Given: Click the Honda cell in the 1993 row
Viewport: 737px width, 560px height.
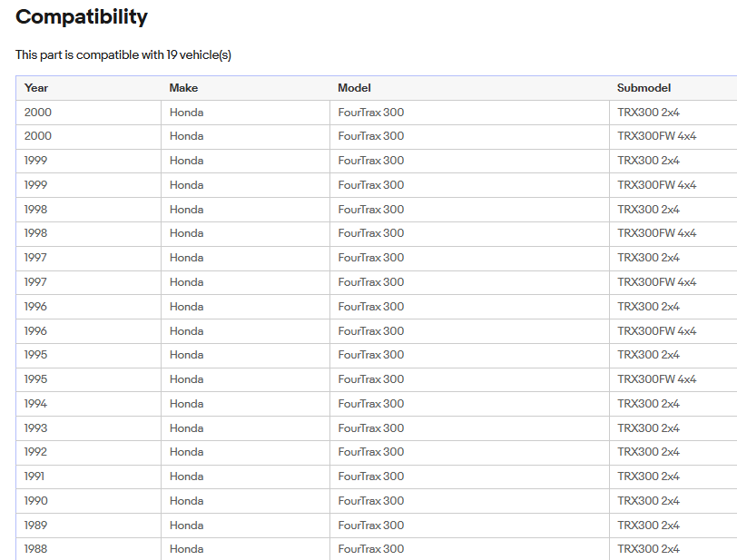Looking at the screenshot, I should [186, 428].
